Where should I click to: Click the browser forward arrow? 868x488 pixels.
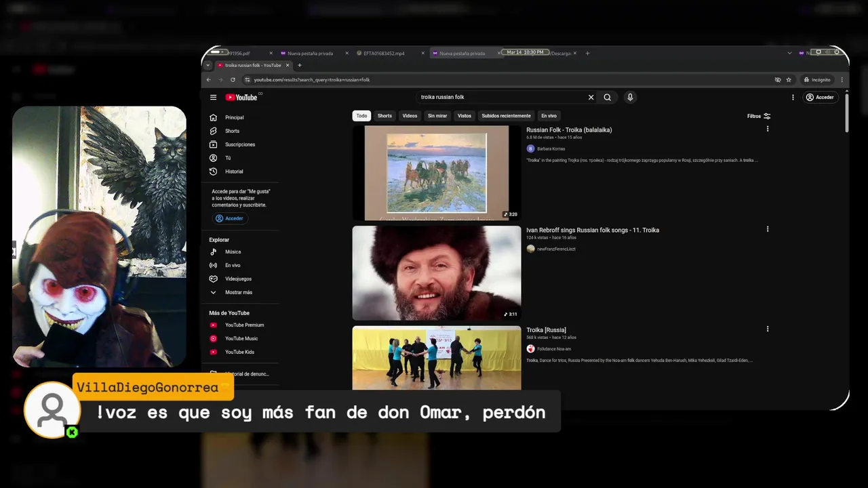point(220,79)
